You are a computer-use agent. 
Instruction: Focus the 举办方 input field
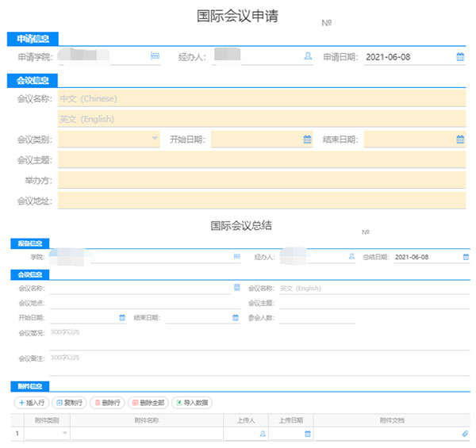(x=262, y=180)
